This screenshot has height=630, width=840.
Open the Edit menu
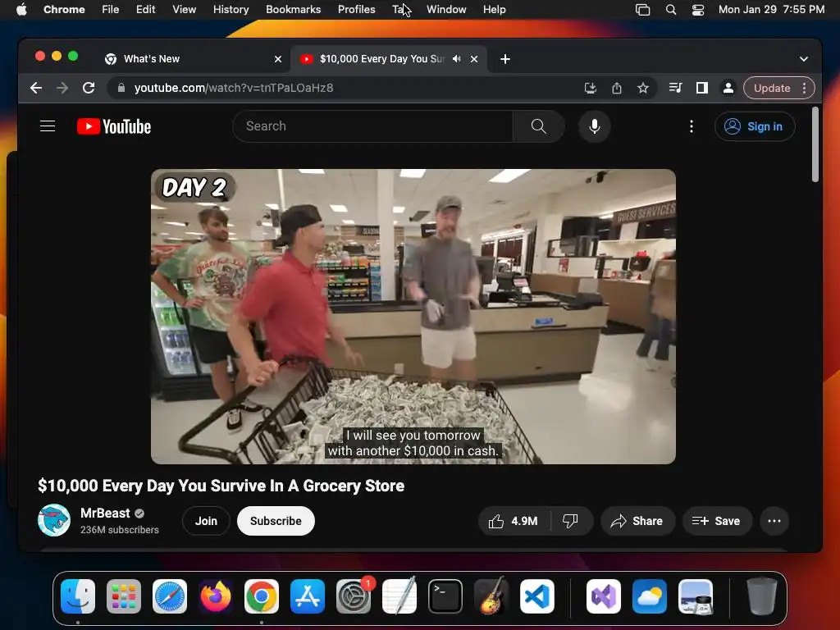click(146, 10)
